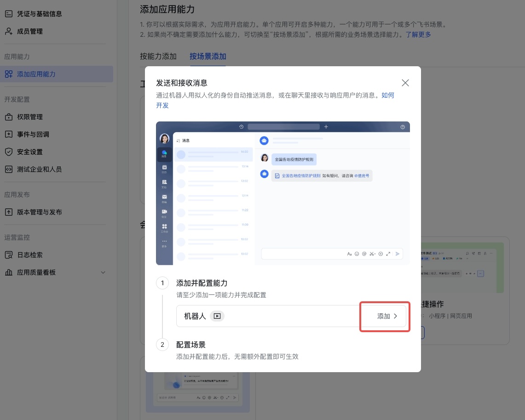Select the 按场景添加 tab
Image resolution: width=525 pixels, height=420 pixels.
[208, 57]
